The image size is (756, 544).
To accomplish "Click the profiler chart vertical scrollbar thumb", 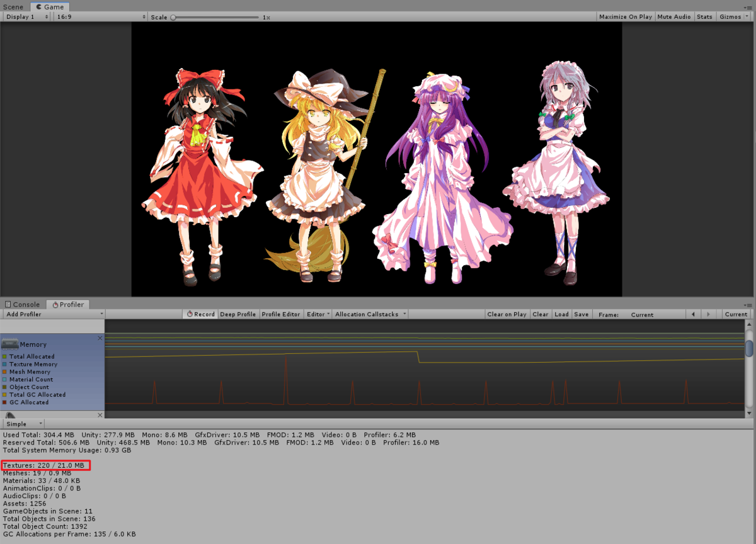I will tap(749, 348).
